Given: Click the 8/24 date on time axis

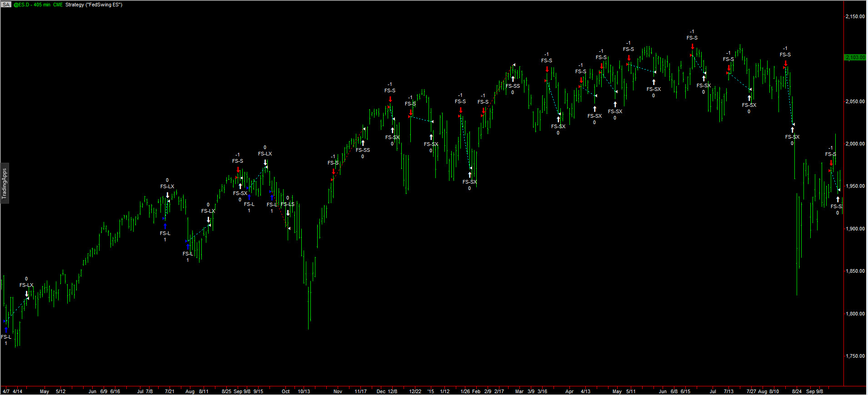Looking at the screenshot, I should coord(797,391).
